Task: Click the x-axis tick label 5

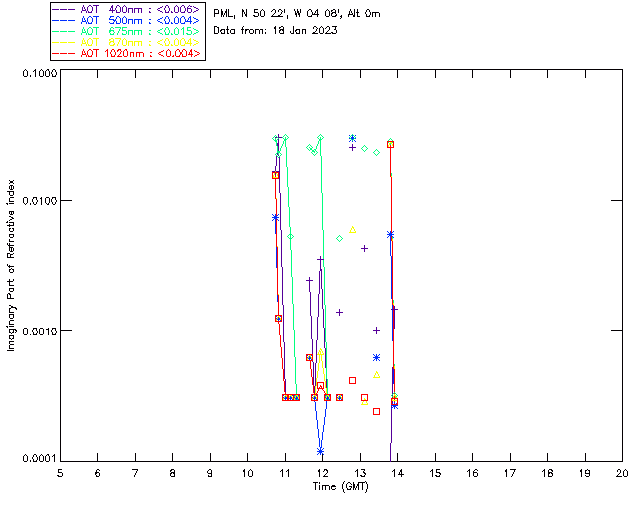Action: click(60, 474)
